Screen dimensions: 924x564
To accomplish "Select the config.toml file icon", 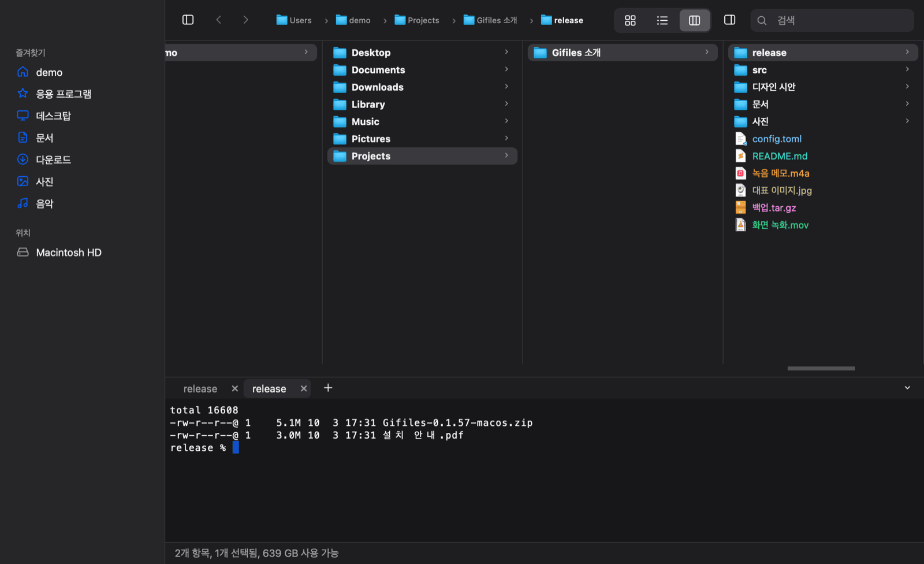I will coord(740,139).
